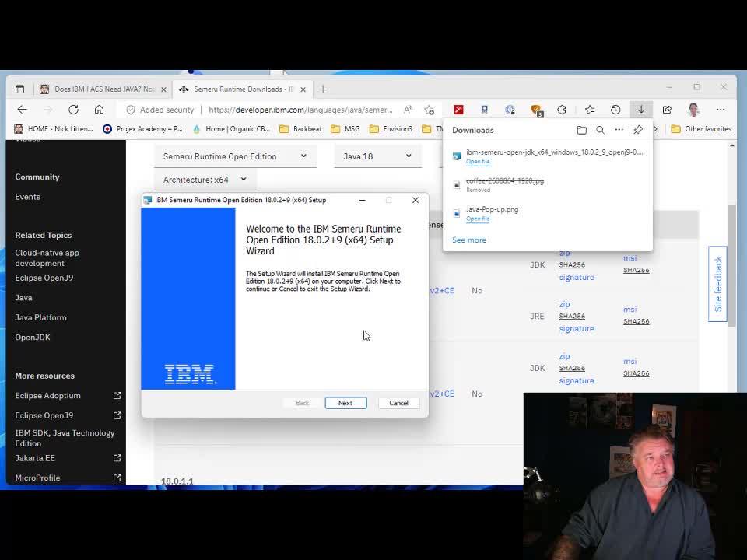Screen dimensions: 747x560
Task: Open Envision3 bookmarks folder
Action: pos(391,128)
